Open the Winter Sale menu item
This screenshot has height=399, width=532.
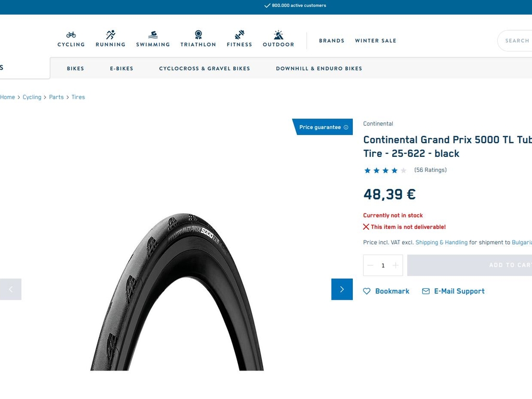tap(376, 41)
